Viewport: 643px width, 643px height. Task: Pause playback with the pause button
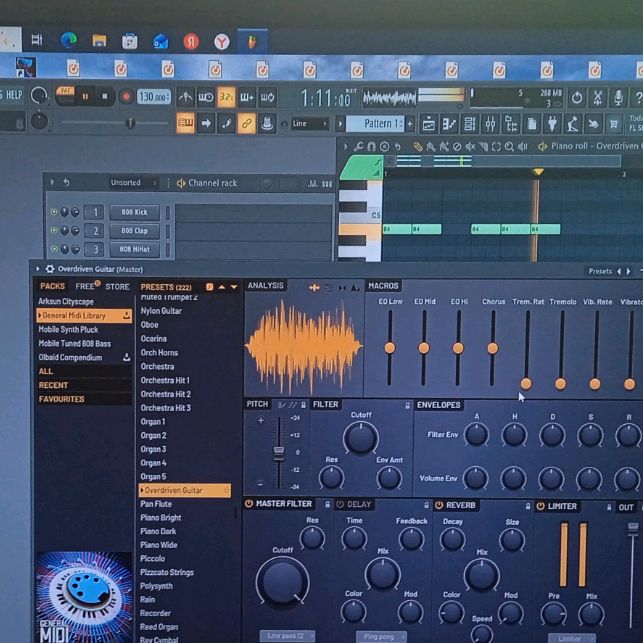pyautogui.click(x=85, y=97)
